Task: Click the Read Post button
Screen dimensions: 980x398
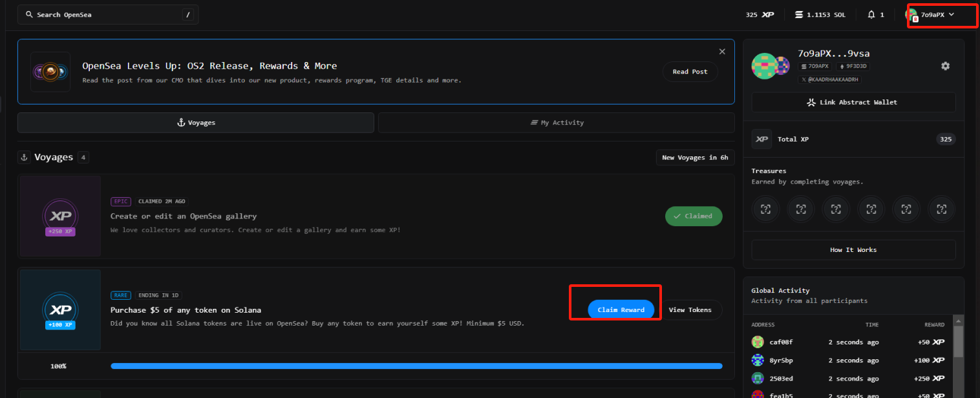Action: pyautogui.click(x=690, y=72)
